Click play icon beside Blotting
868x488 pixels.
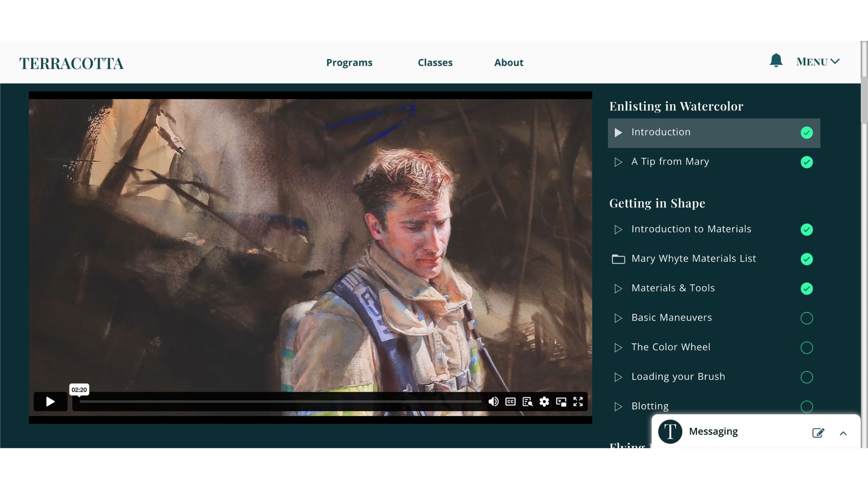click(618, 407)
